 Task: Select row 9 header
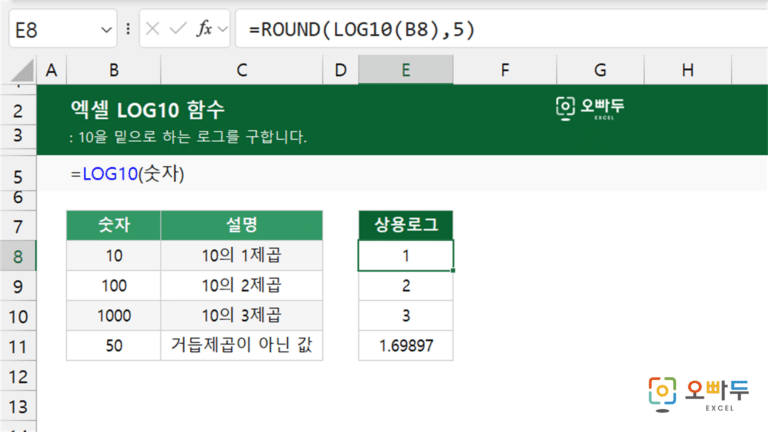coord(18,286)
